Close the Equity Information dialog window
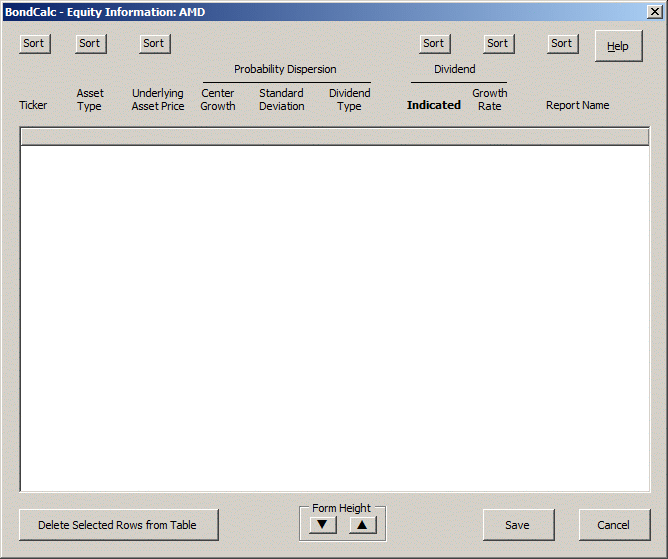Screen dimensions: 668x559 tap(655, 11)
